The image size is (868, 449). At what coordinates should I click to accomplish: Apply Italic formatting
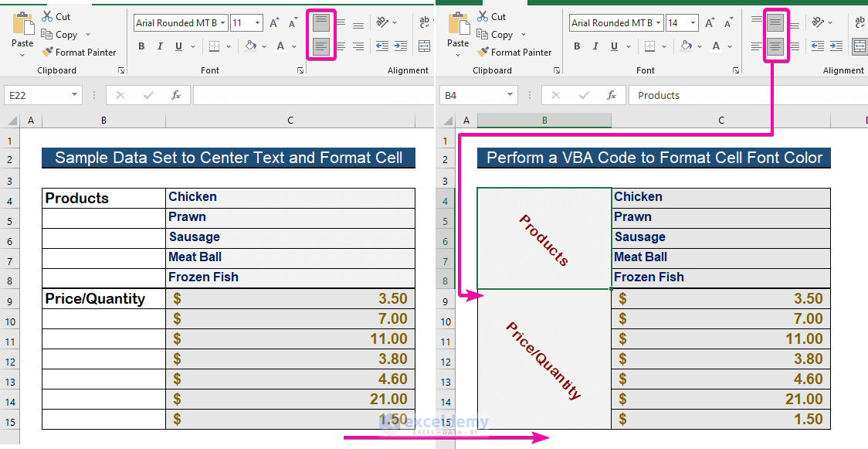click(161, 46)
